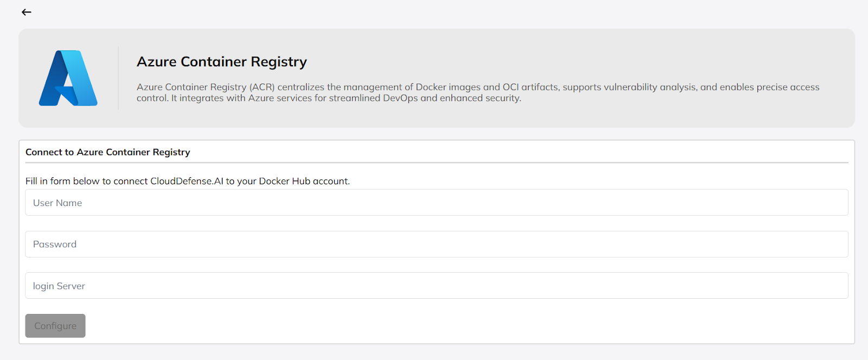
Task: Go back using the left arrow icon
Action: (26, 12)
